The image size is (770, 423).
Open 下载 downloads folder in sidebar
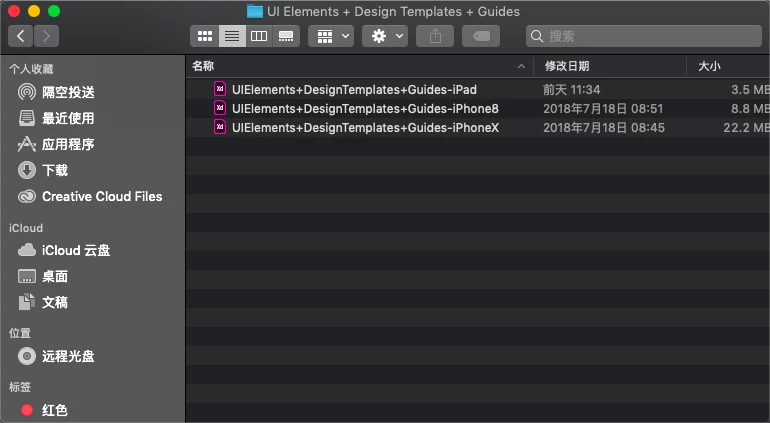(55, 170)
